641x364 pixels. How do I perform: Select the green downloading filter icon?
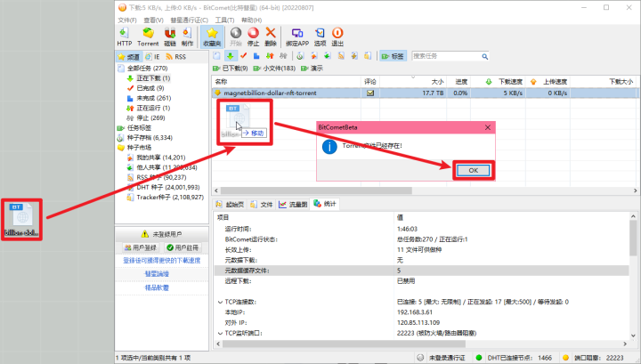[231, 56]
